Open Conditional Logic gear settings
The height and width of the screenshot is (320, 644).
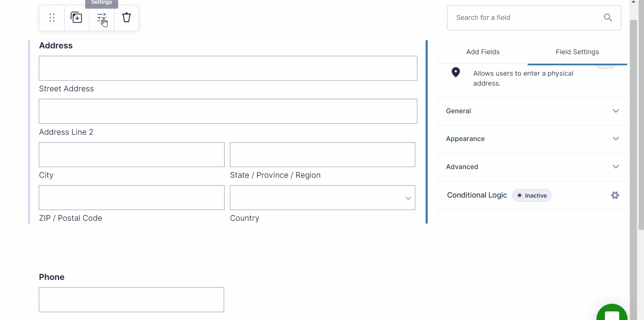tap(615, 195)
